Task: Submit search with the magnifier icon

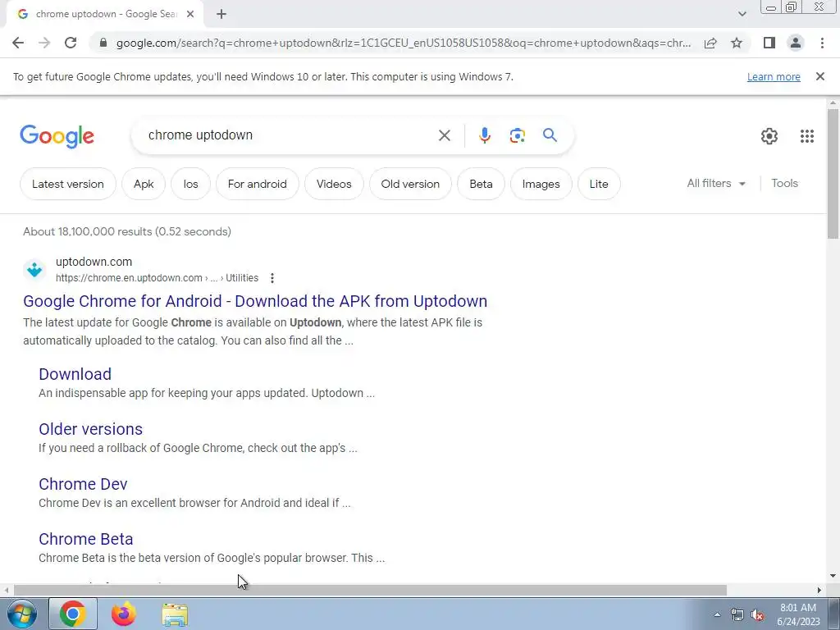Action: [550, 135]
